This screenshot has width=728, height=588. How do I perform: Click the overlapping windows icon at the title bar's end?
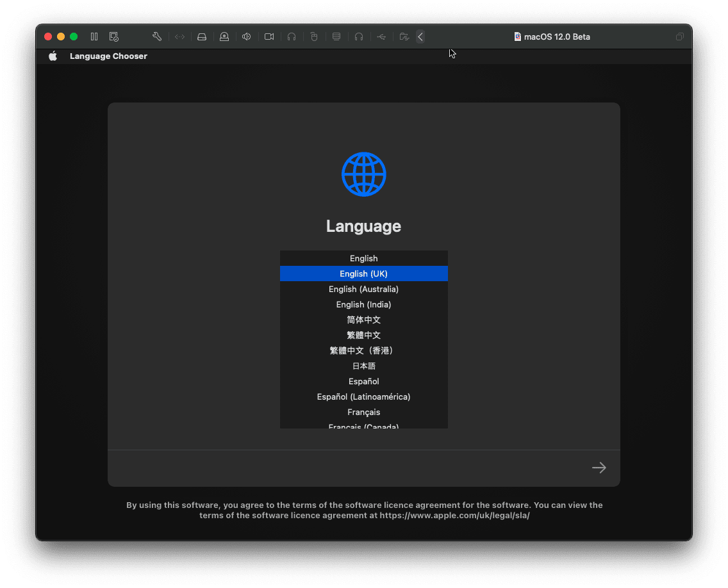click(x=680, y=37)
